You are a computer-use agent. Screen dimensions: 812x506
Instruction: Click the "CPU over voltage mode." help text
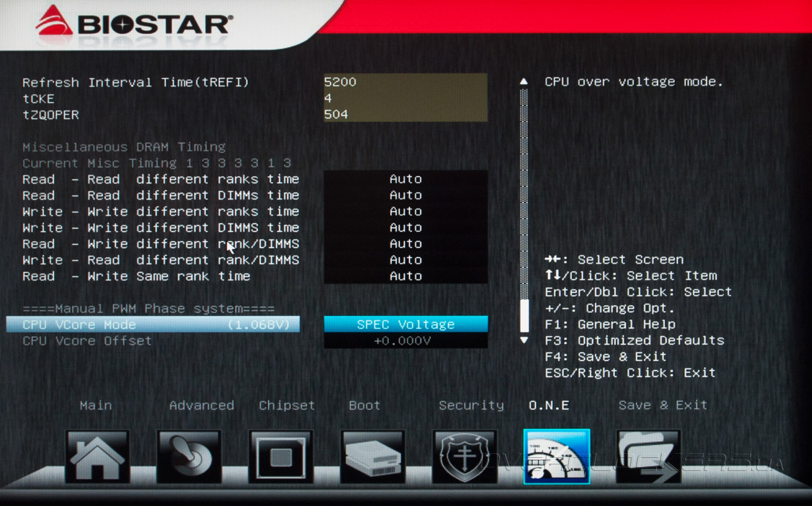tap(634, 82)
